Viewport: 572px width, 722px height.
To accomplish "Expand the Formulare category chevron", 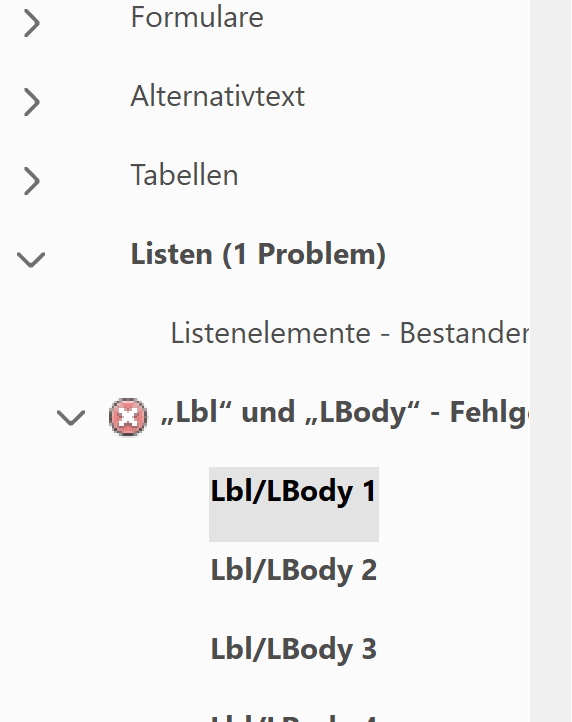I will (x=31, y=23).
